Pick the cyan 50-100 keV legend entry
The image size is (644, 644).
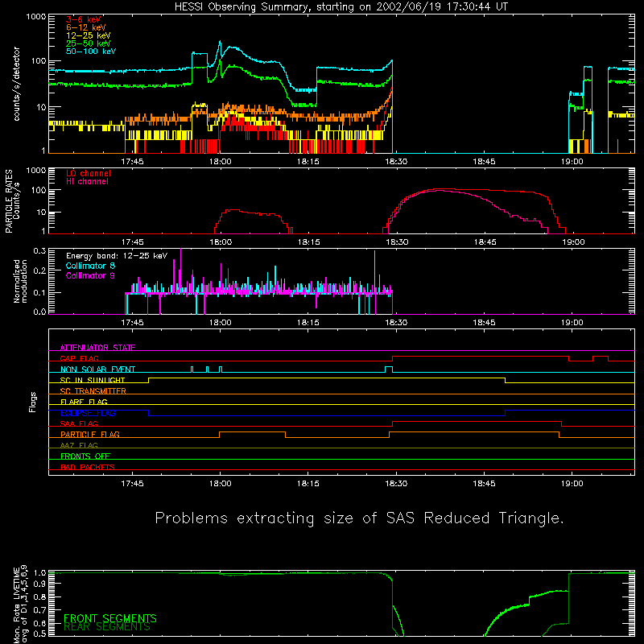tap(91, 52)
